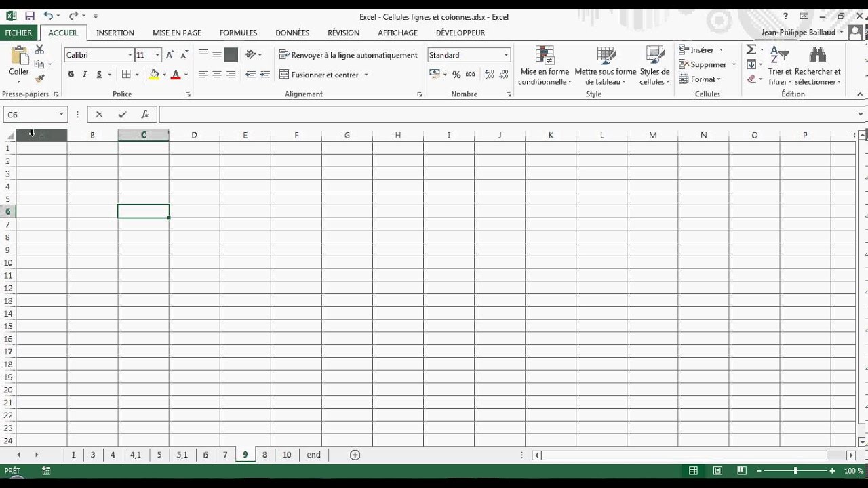Select the Format Painter brush
The width and height of the screenshot is (868, 488).
point(39,78)
